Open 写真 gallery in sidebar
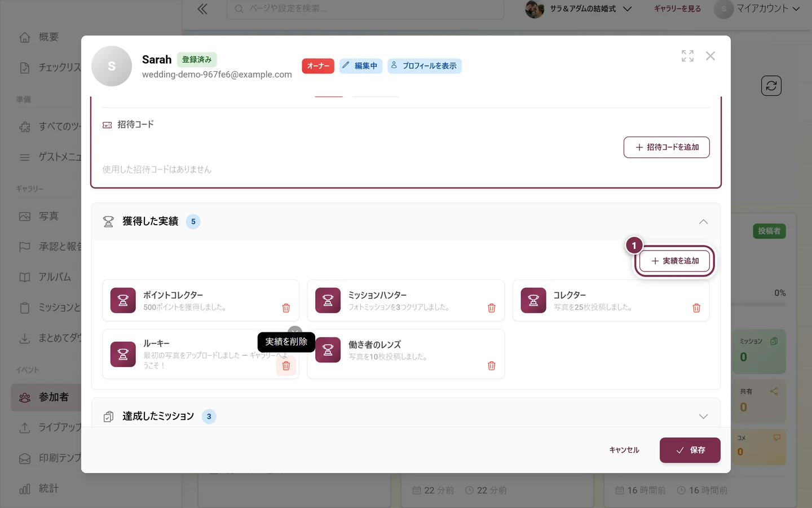Screen dimensions: 812x508 pyautogui.click(x=48, y=216)
